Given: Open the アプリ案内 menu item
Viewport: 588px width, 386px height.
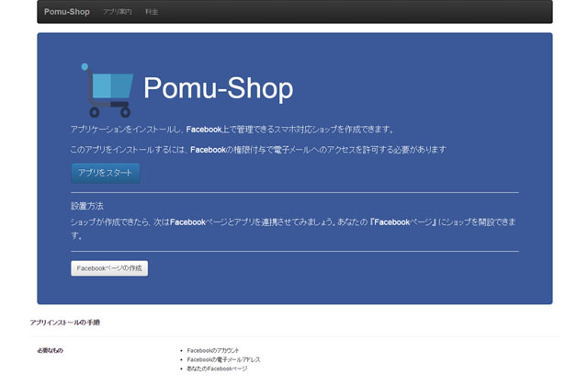Looking at the screenshot, I should click(118, 12).
